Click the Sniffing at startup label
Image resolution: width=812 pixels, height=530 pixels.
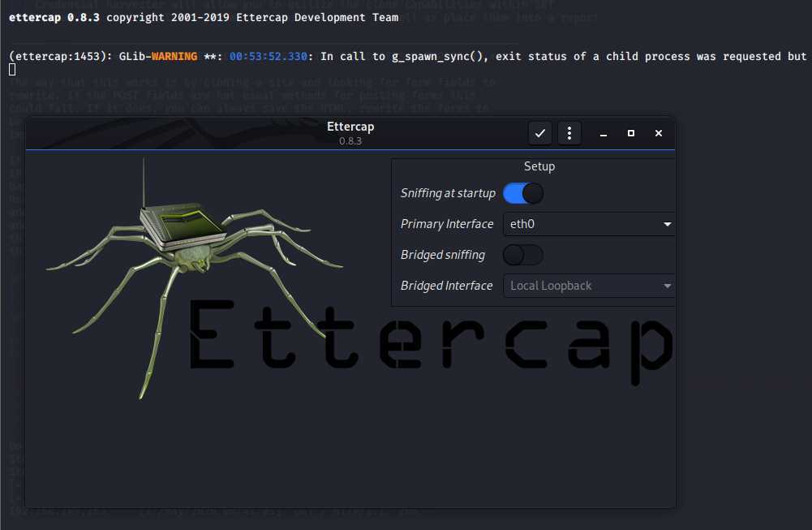[x=448, y=193]
